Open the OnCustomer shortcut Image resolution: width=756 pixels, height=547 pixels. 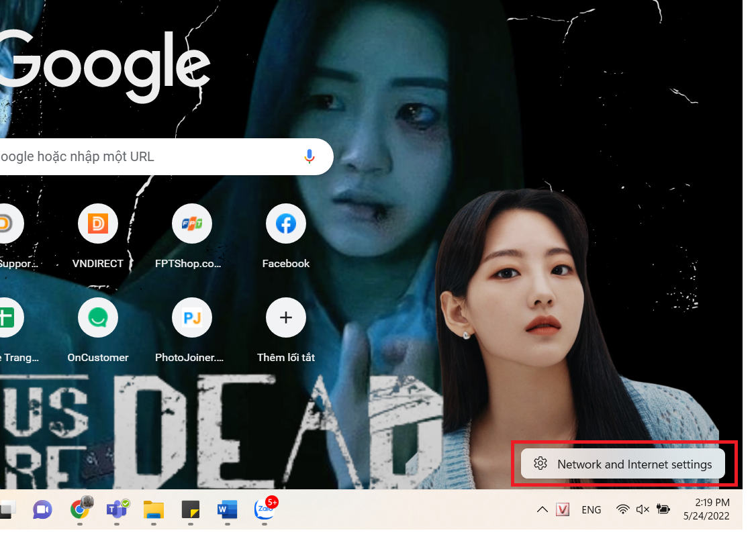(98, 330)
